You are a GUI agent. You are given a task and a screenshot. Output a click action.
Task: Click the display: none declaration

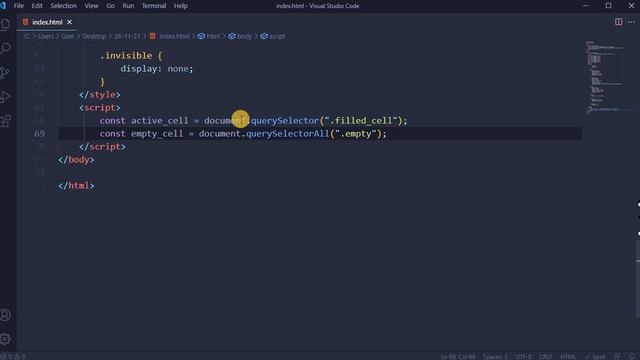(157, 69)
